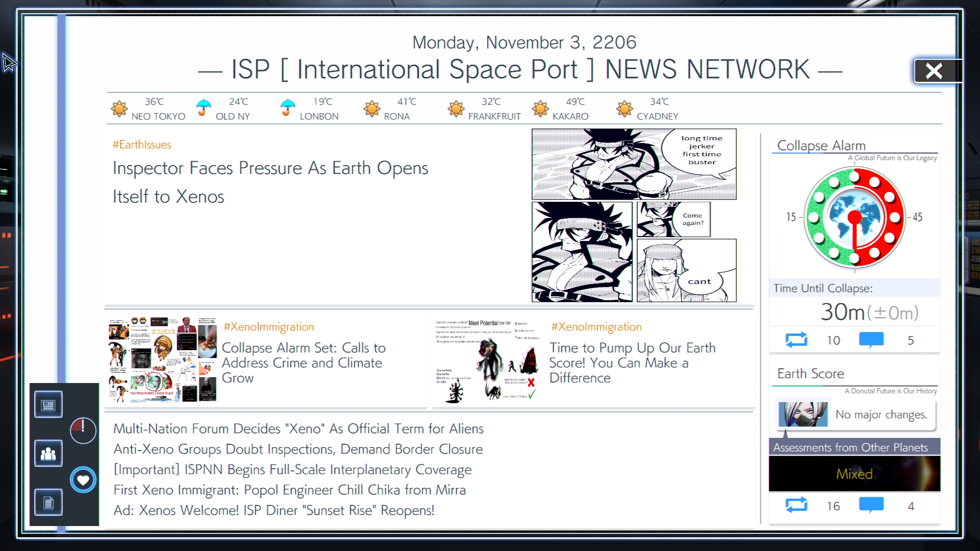Click the Neo Tokyo sun weather icon
980x551 pixels.
tap(119, 108)
